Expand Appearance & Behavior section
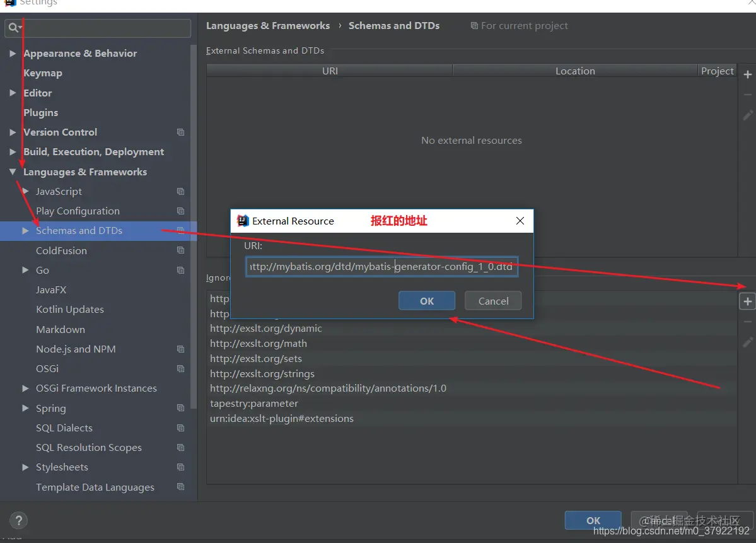 pyautogui.click(x=13, y=53)
